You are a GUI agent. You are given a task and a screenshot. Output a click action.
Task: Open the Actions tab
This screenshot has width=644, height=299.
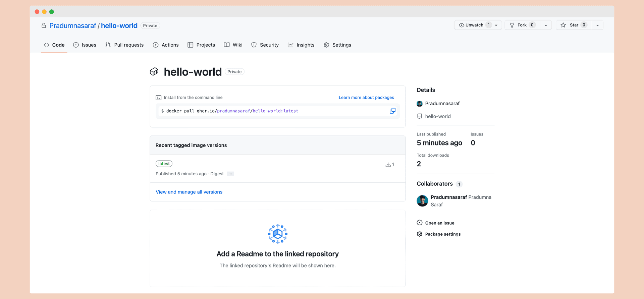[x=166, y=45]
